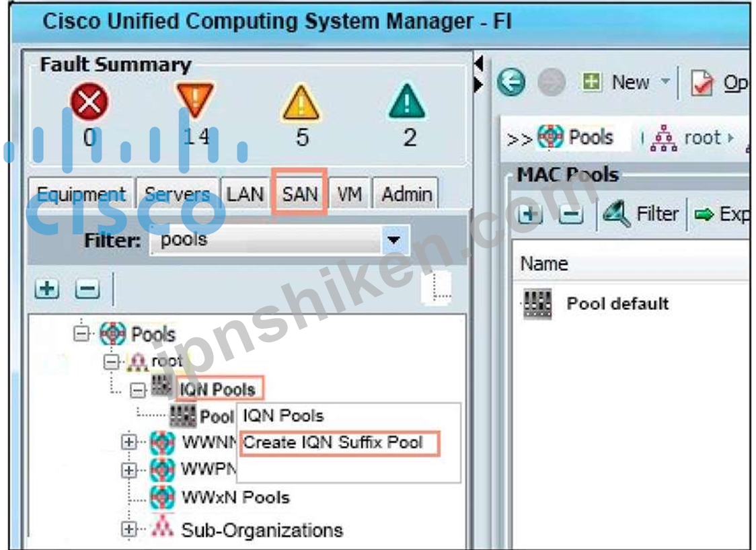
Task: Click the Filter combo box showing pools
Action: 280,239
